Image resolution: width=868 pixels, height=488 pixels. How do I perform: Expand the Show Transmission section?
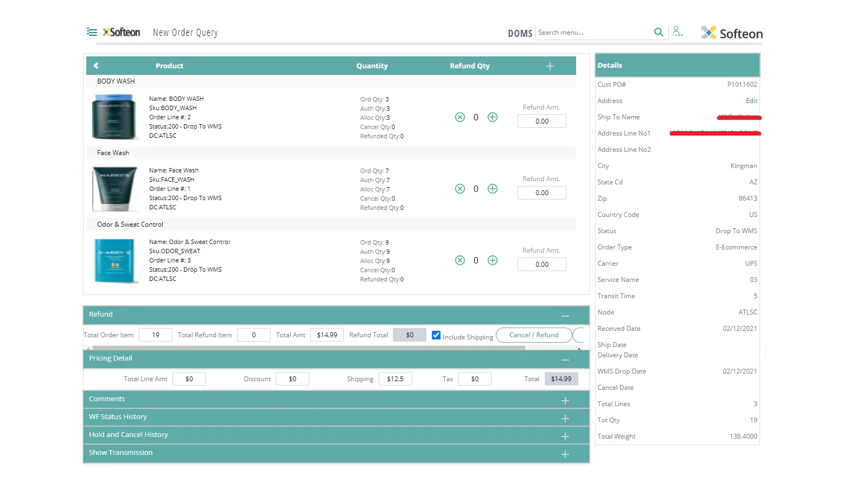(565, 454)
